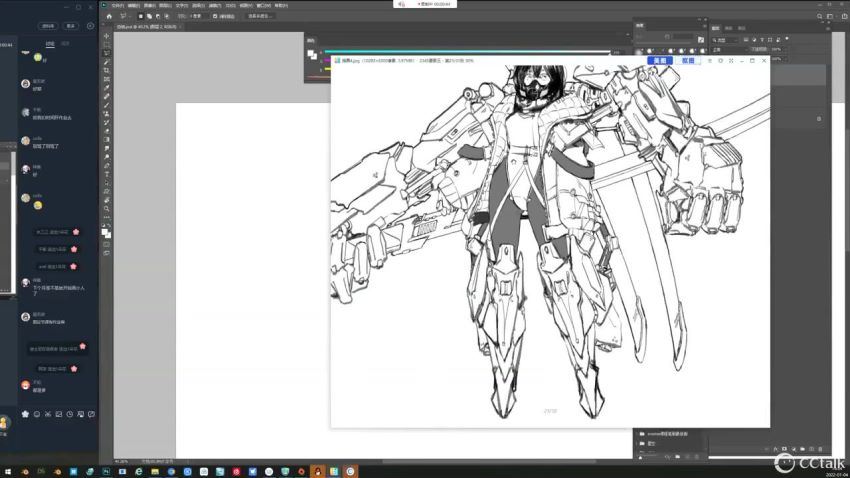Select the Move tool in Photoshop toolbar
The width and height of the screenshot is (850, 478).
point(106,36)
